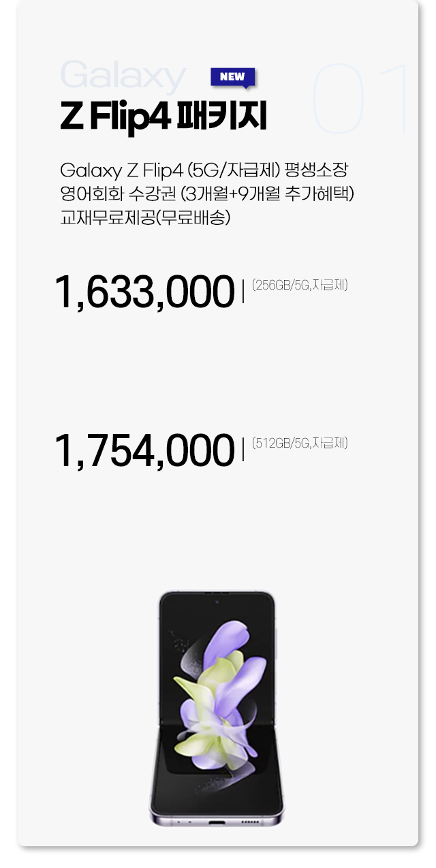The height and width of the screenshot is (868, 436).
Task: Click the large 01 number graphic
Action: tap(360, 100)
